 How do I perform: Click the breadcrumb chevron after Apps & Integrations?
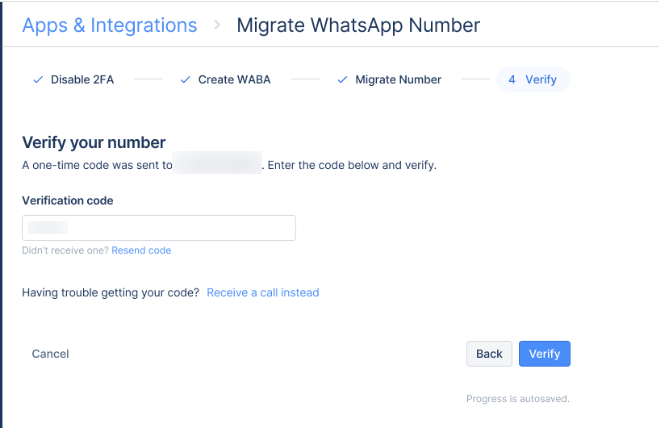tap(217, 25)
